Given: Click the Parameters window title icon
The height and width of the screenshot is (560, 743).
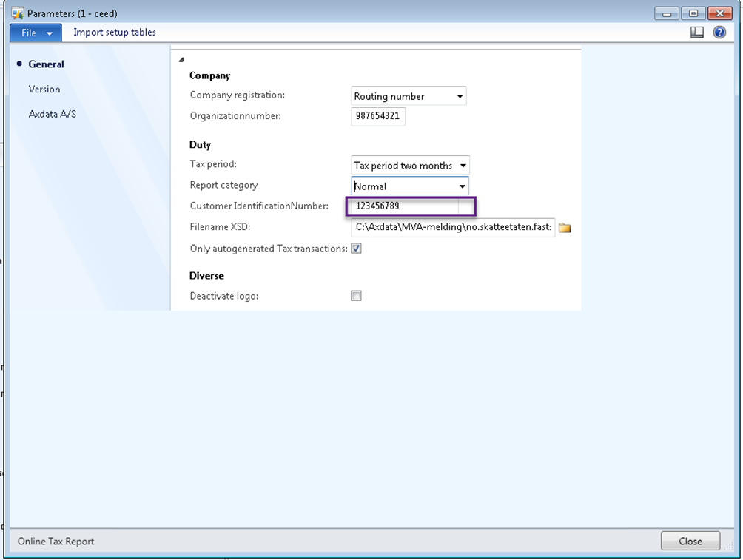Looking at the screenshot, I should pos(18,13).
